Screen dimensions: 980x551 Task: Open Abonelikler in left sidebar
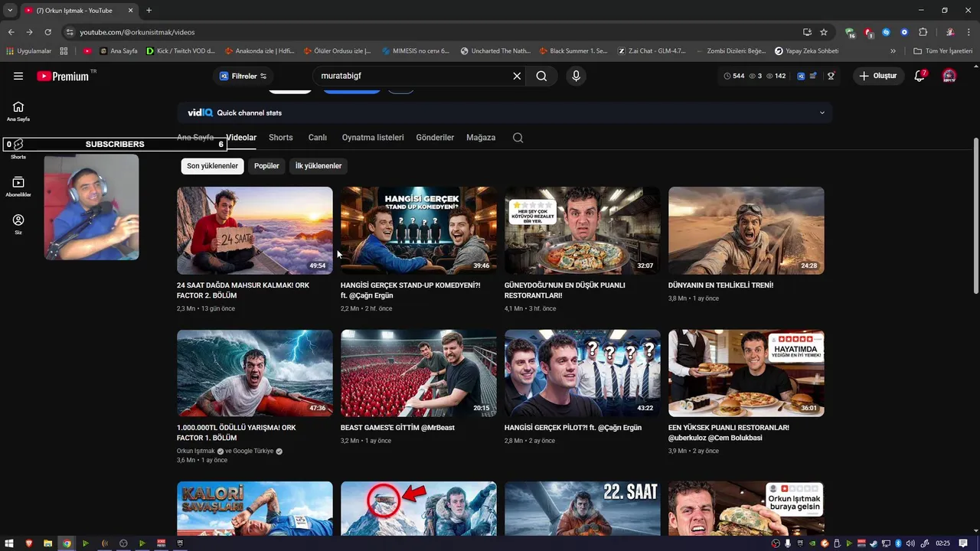(18, 187)
